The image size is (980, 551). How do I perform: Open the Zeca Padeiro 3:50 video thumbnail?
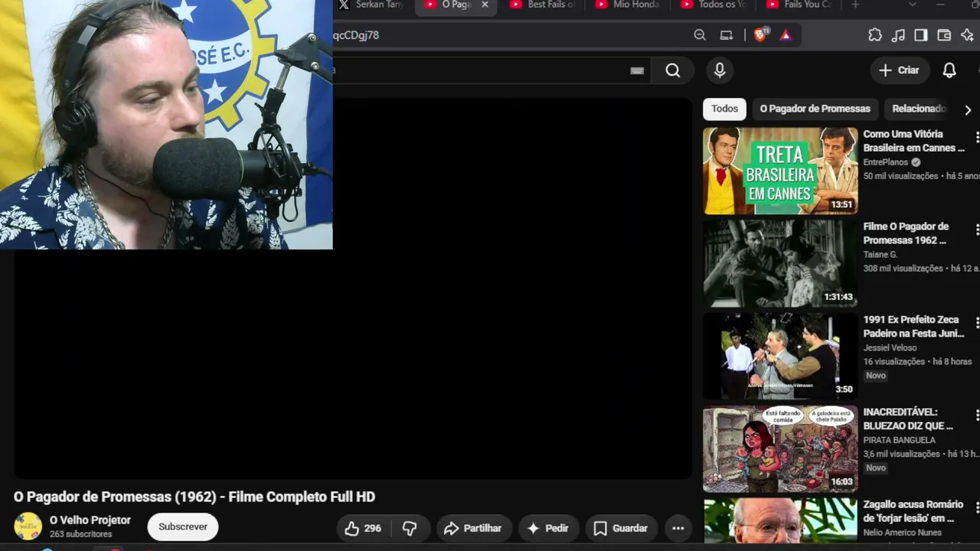point(780,356)
